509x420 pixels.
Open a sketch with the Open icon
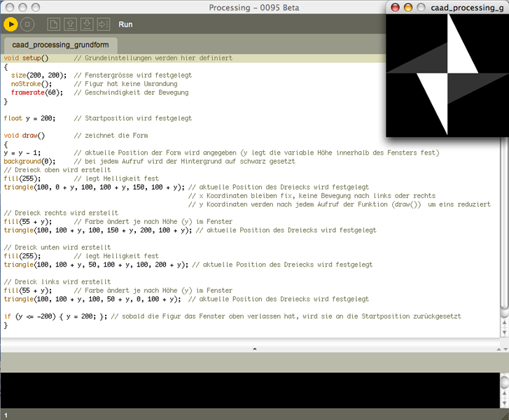pos(70,24)
